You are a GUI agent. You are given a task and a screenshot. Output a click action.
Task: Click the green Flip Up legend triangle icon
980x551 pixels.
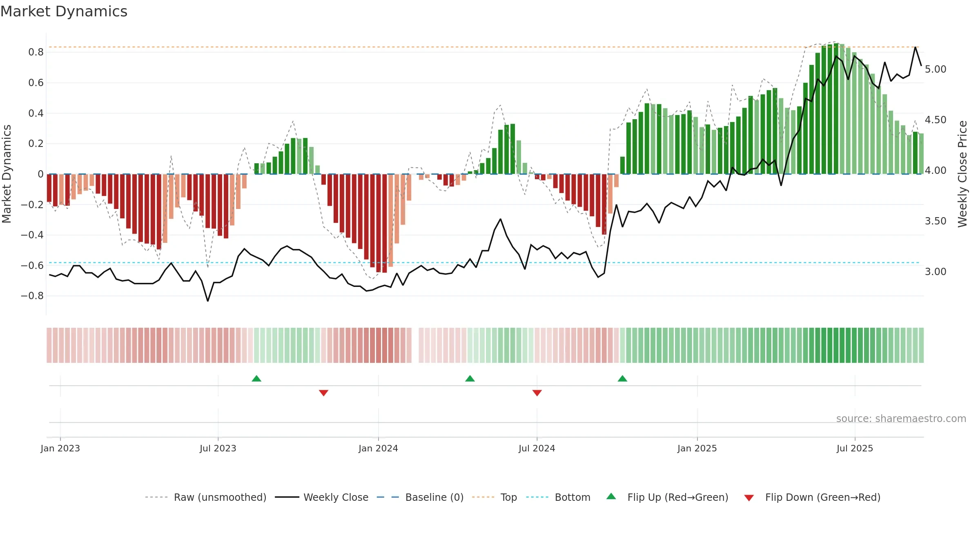pyautogui.click(x=611, y=496)
